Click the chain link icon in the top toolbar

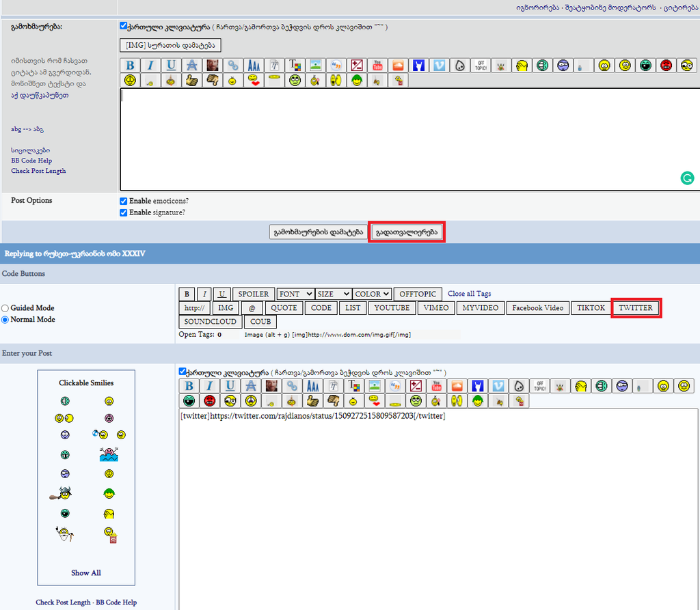234,66
